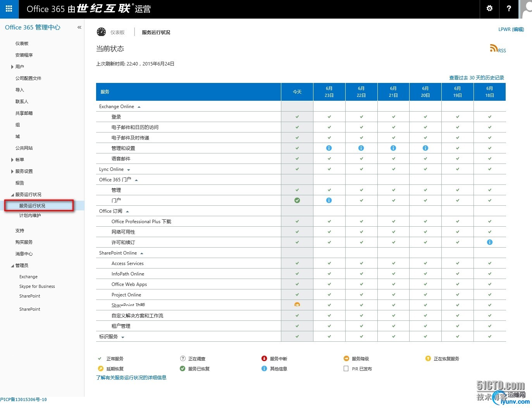Click the LPWR (编辑) link
Screen dimensions: 532x408
point(511,29)
